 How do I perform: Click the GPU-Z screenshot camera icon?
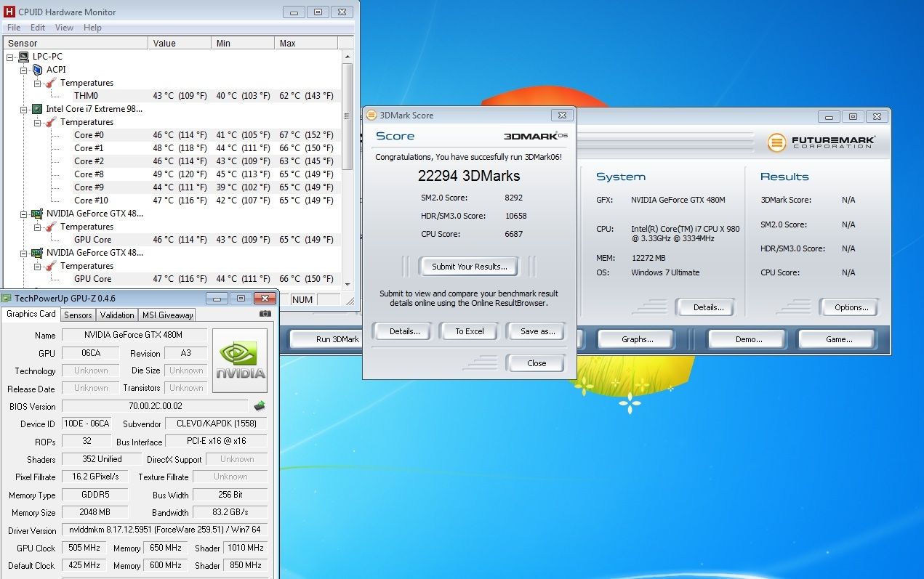pyautogui.click(x=265, y=315)
